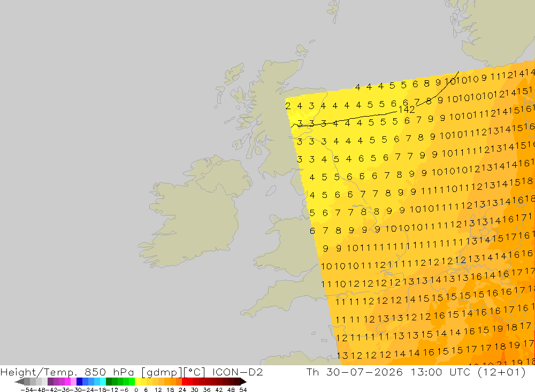Click the "850 hPa" pressure level label
The image size is (535, 392).
(109, 372)
